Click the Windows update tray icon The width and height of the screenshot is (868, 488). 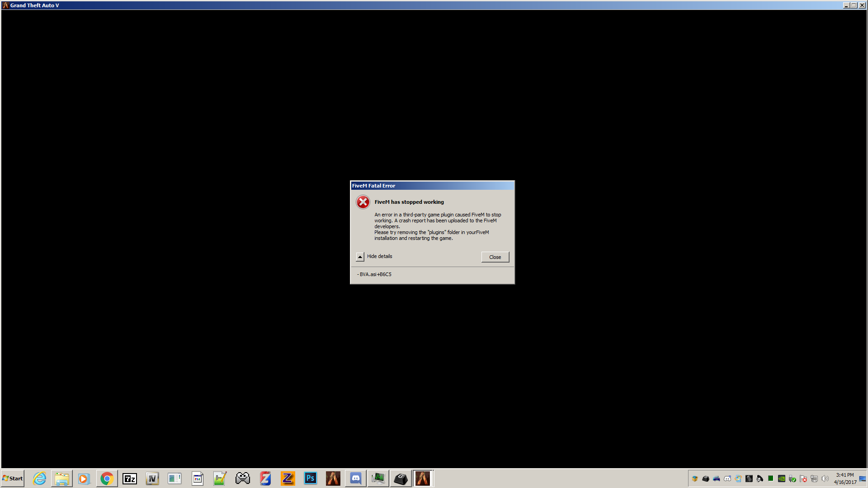point(738,479)
